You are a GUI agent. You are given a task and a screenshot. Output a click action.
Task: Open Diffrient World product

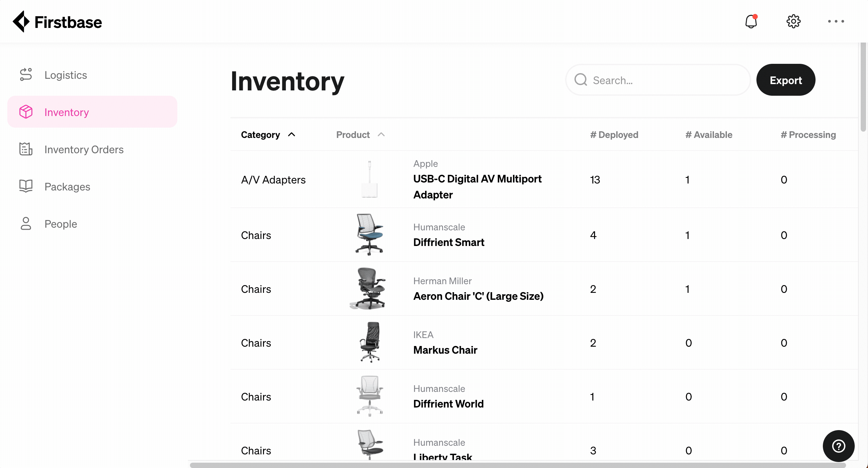pos(449,404)
